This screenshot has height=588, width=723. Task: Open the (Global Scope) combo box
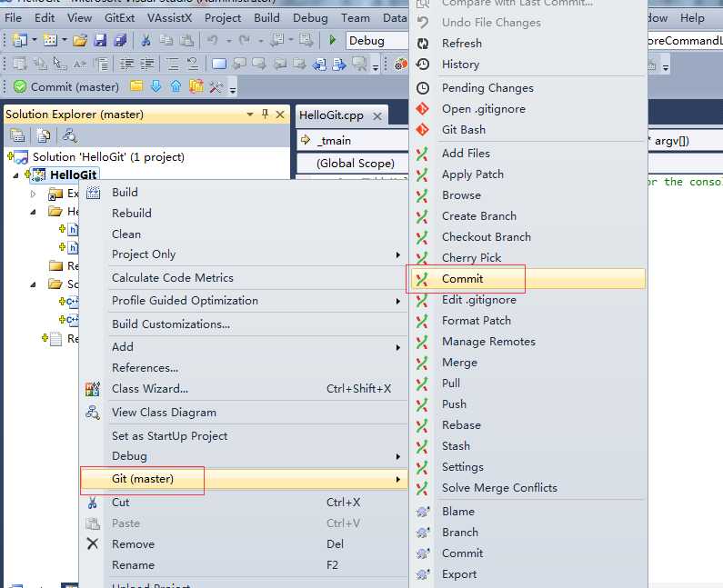353,163
